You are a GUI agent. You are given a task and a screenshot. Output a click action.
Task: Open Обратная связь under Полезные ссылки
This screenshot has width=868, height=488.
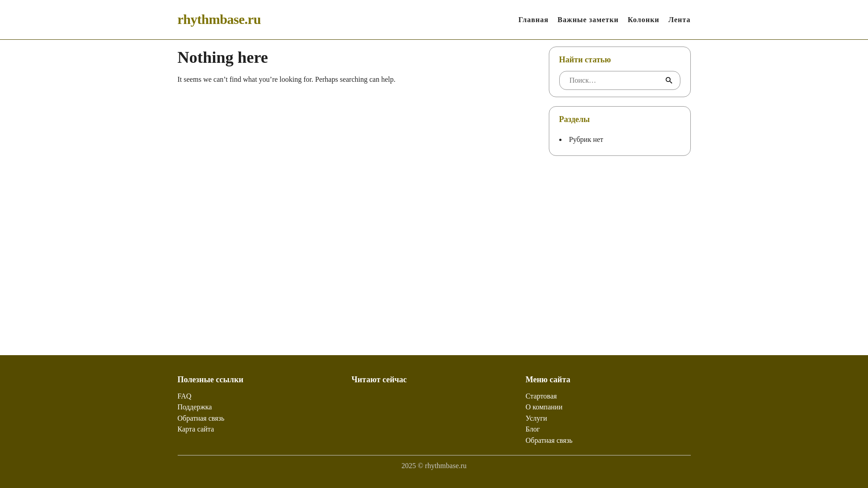click(x=201, y=418)
